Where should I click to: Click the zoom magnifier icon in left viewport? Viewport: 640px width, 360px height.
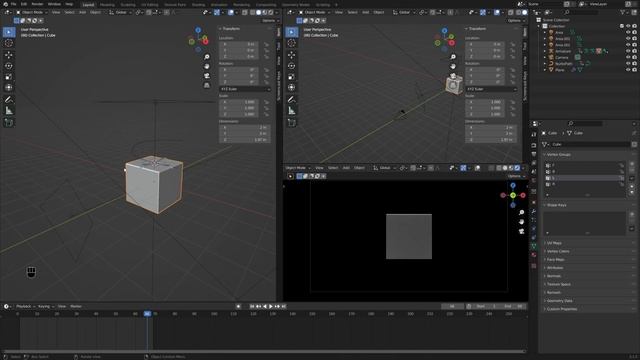tap(207, 57)
